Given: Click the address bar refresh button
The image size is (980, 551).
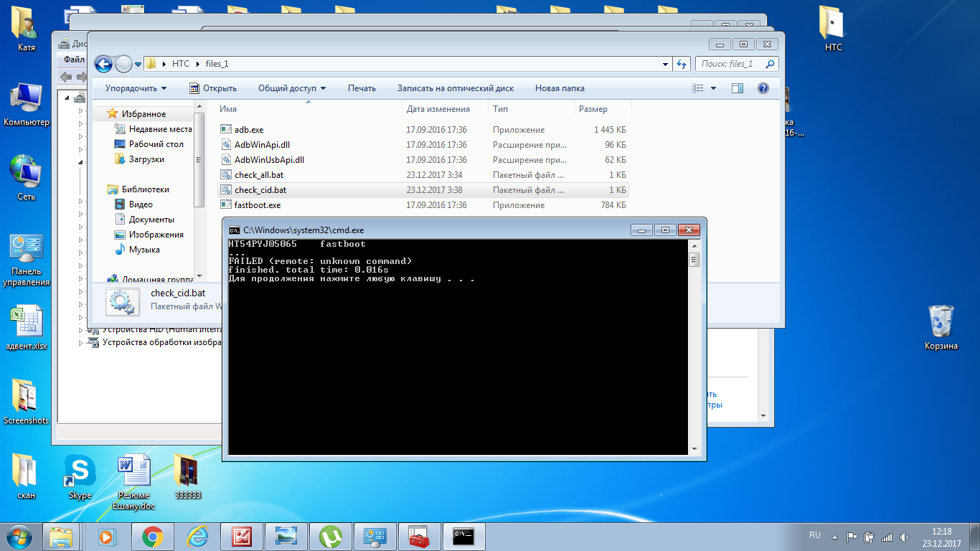Looking at the screenshot, I should [x=682, y=64].
